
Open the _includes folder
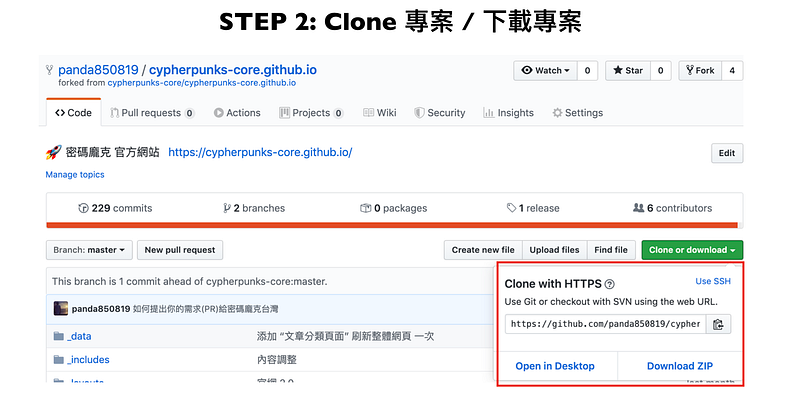click(x=88, y=360)
